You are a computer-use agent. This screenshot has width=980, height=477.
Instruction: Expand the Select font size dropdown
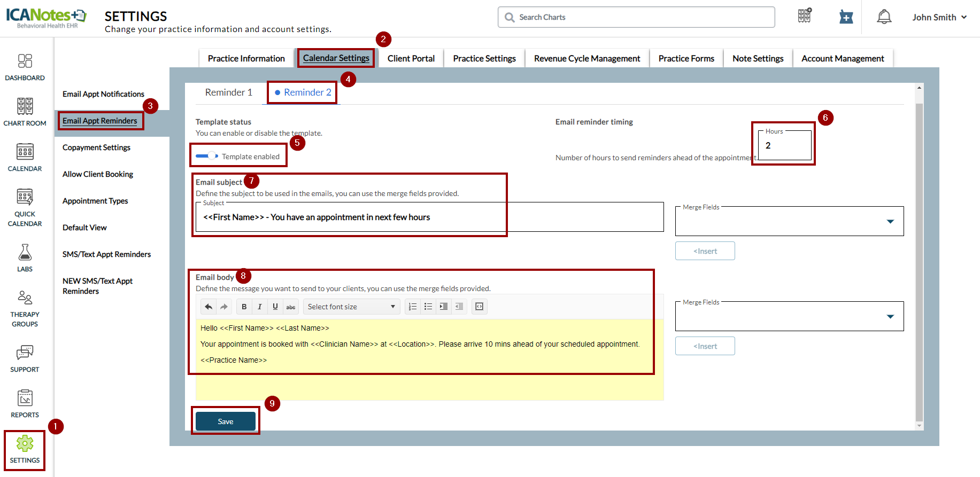pyautogui.click(x=351, y=307)
